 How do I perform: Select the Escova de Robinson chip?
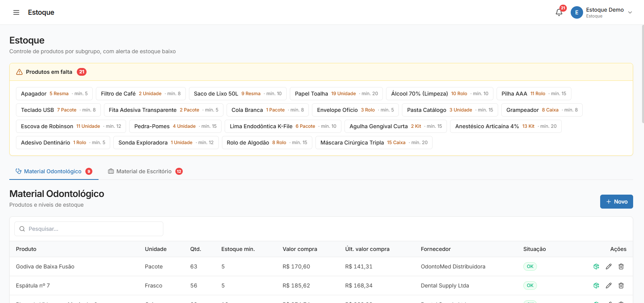[x=71, y=126]
